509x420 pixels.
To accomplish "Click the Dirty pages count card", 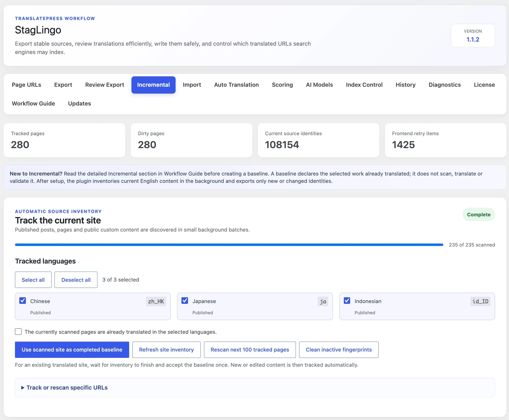I will 192,140.
